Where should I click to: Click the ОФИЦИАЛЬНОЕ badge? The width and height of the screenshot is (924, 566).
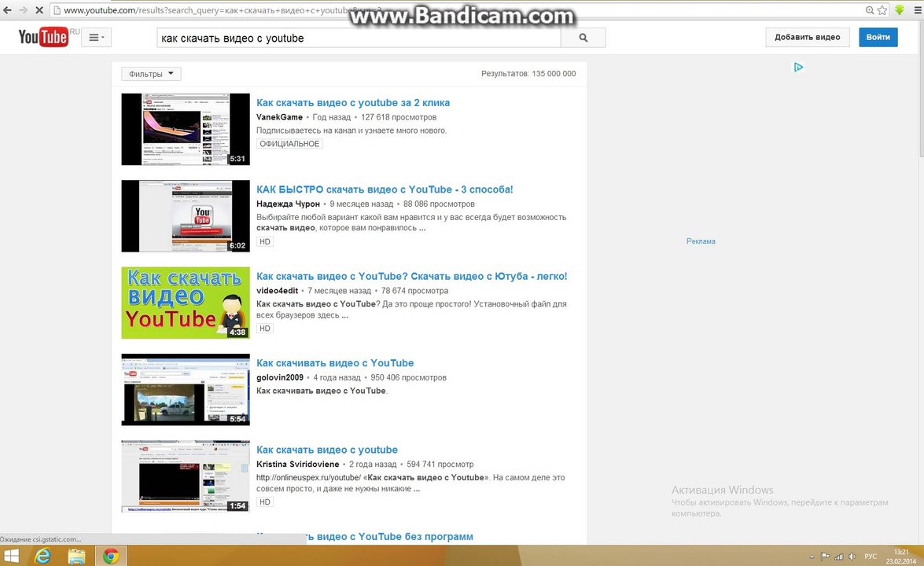[x=289, y=144]
